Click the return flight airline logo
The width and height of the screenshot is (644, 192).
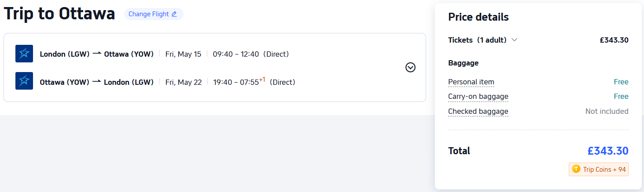pyautogui.click(x=24, y=81)
